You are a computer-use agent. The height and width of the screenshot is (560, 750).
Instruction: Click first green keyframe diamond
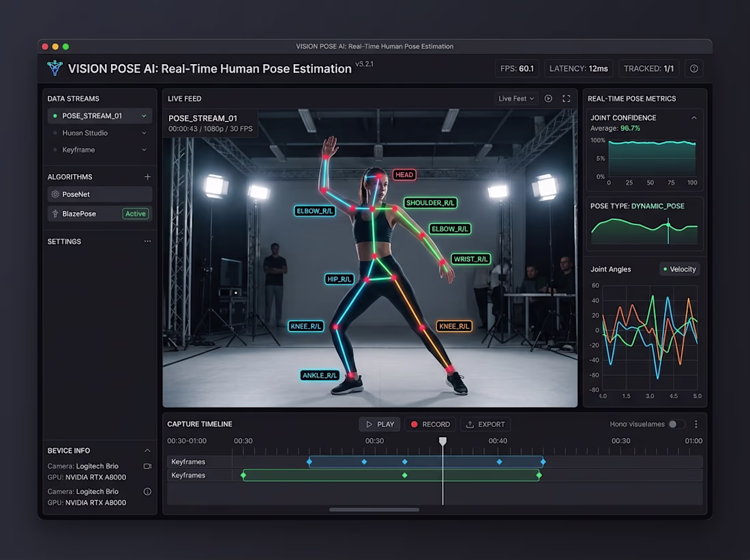coord(243,475)
